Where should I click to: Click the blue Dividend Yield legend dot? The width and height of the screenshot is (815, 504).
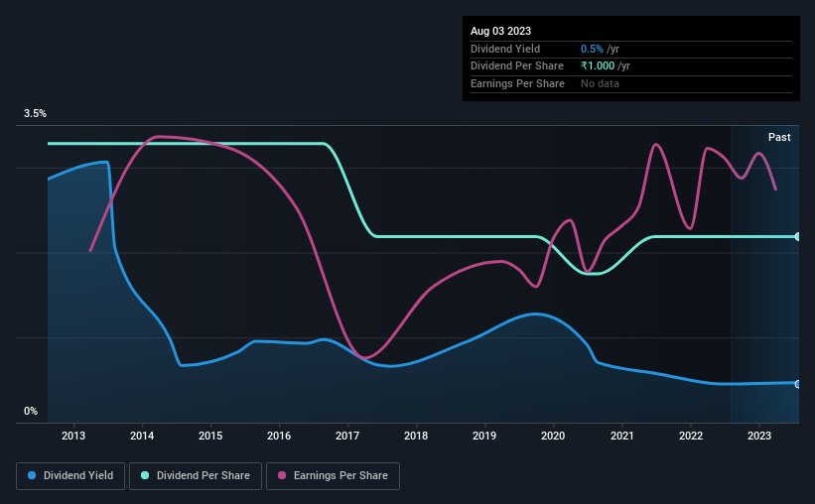click(x=32, y=475)
